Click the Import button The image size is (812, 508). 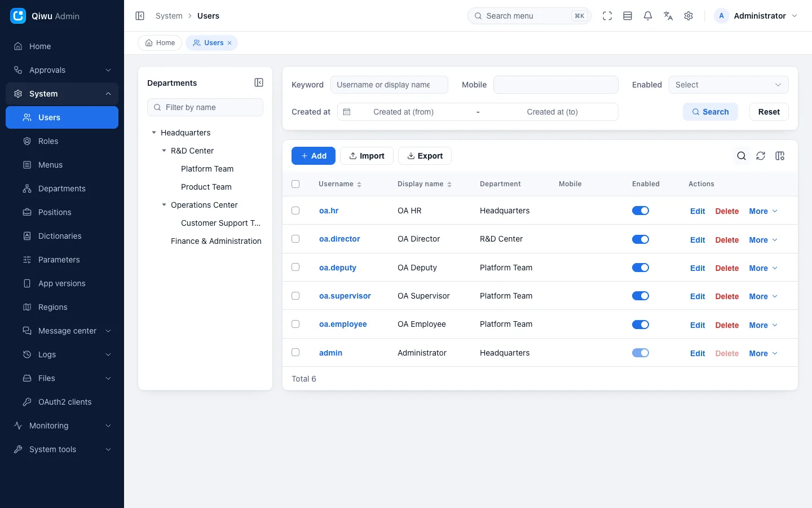pos(367,156)
